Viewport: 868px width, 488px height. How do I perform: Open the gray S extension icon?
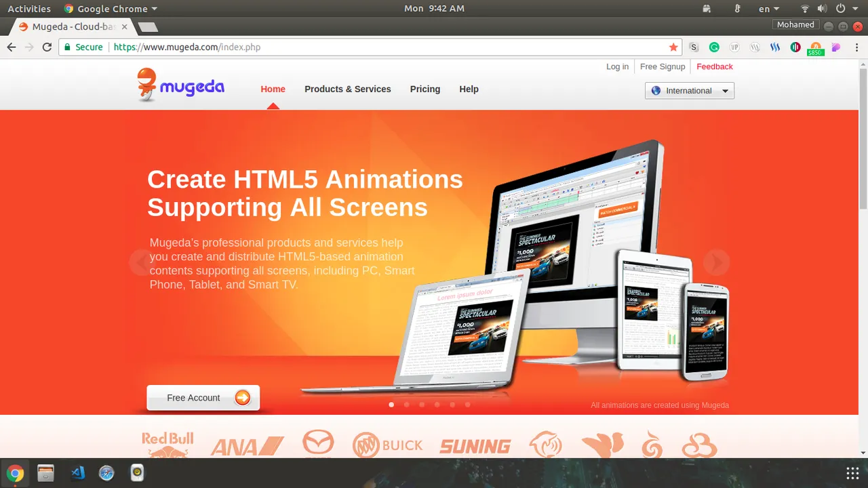tap(694, 47)
